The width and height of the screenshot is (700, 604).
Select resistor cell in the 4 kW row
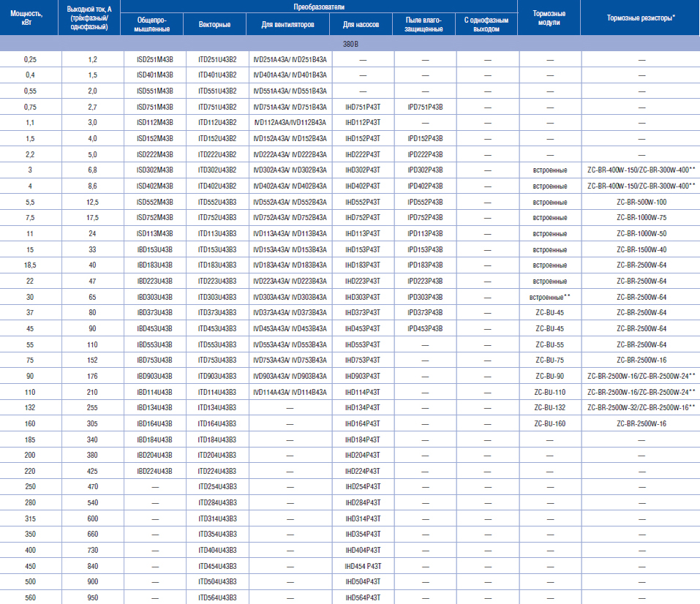pyautogui.click(x=641, y=186)
